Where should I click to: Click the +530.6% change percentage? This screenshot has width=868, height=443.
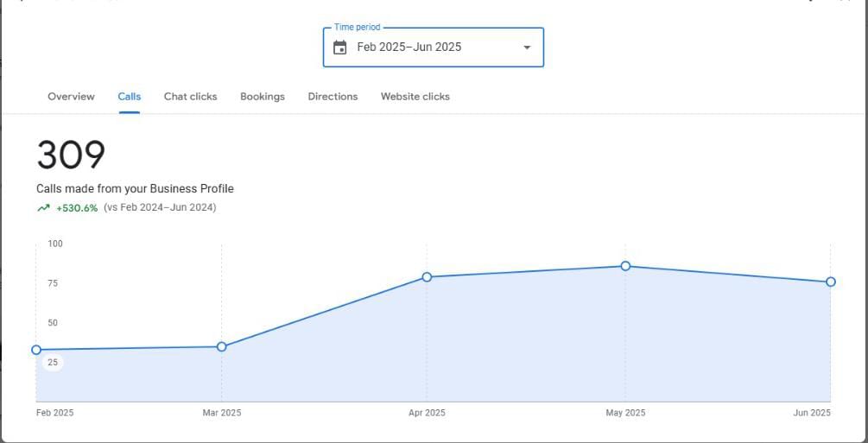[77, 208]
